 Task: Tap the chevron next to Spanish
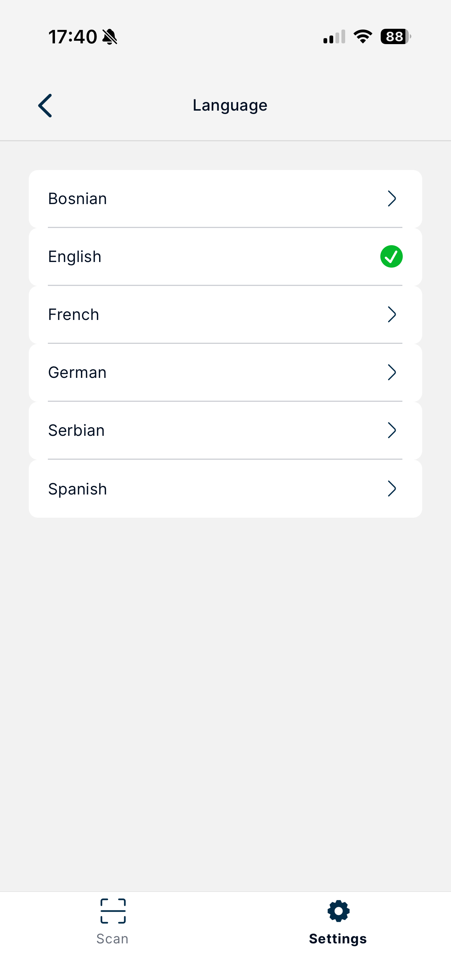(x=392, y=489)
